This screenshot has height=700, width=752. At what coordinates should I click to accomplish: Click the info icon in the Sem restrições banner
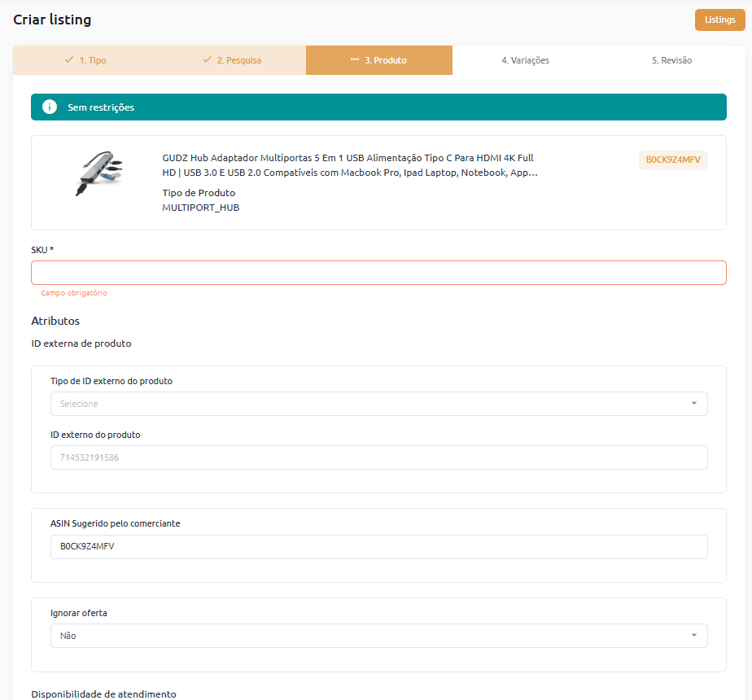click(x=50, y=107)
